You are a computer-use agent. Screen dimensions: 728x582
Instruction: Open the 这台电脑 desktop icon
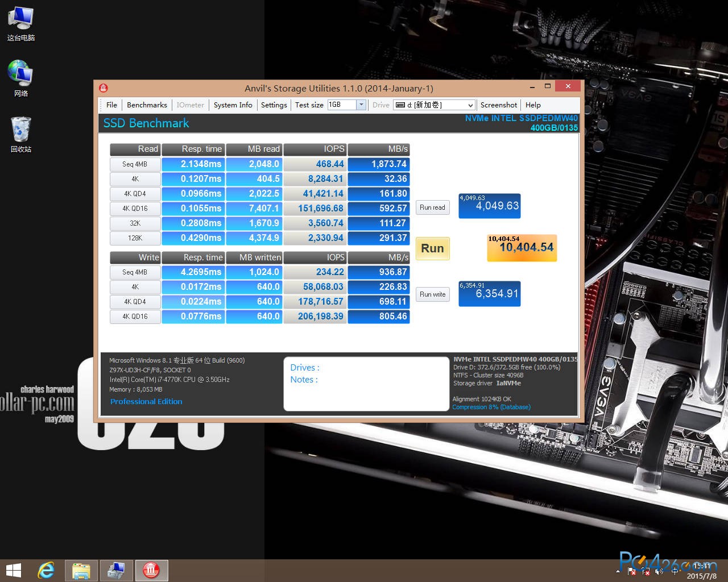point(21,24)
